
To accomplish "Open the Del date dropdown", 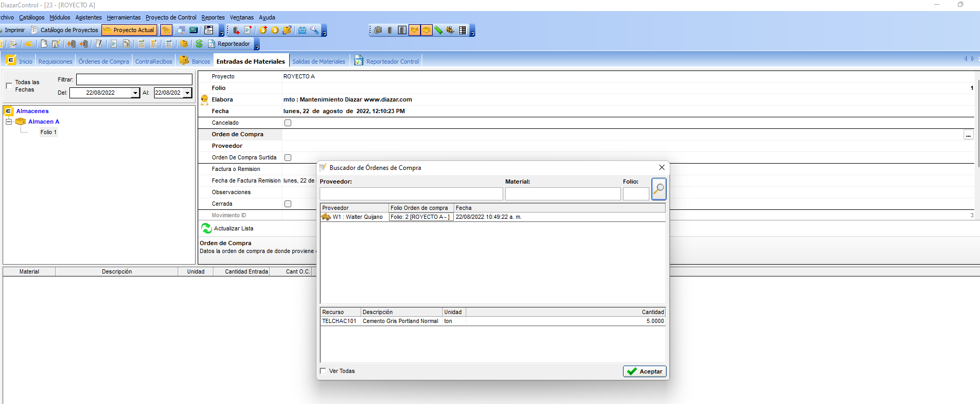I will coord(135,93).
